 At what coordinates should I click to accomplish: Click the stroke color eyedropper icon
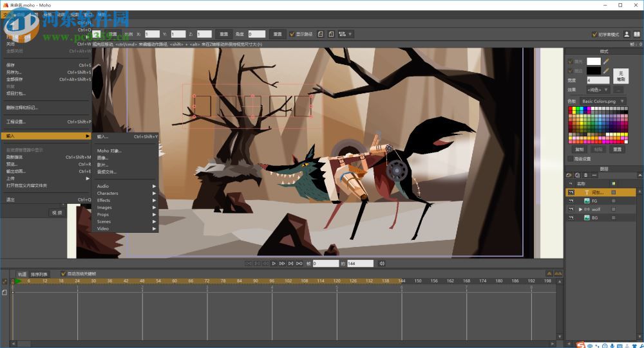(606, 70)
